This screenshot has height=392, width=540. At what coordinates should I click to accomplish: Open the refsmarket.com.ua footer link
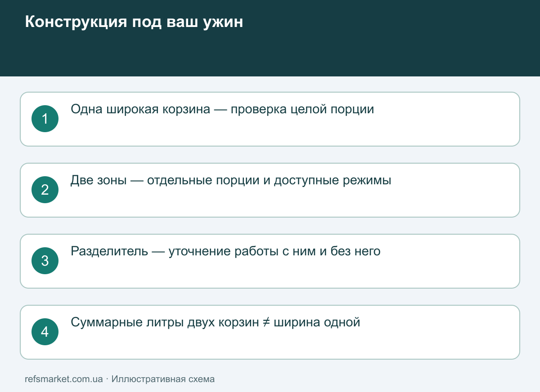pos(64,379)
